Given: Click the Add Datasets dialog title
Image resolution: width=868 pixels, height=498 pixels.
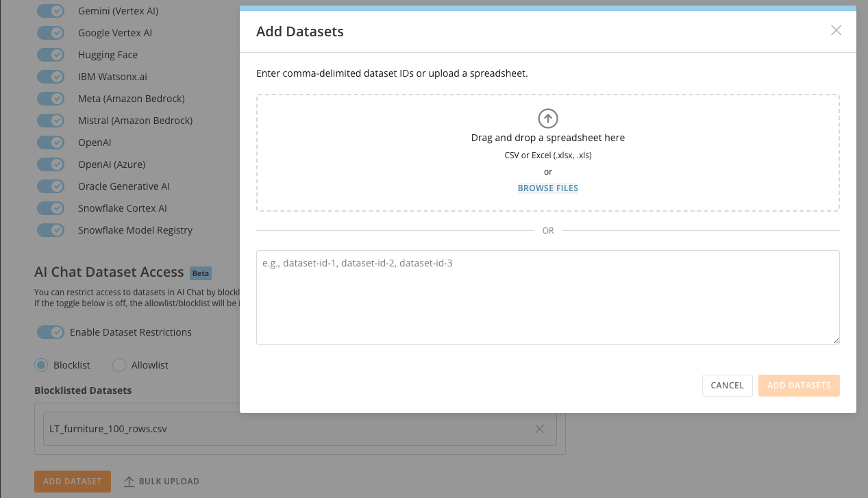Looking at the screenshot, I should coord(300,32).
